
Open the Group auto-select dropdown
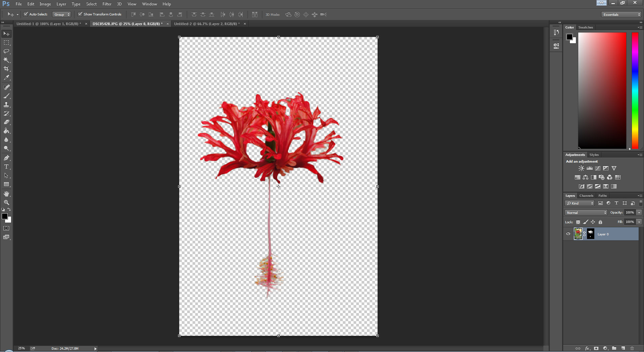(62, 14)
